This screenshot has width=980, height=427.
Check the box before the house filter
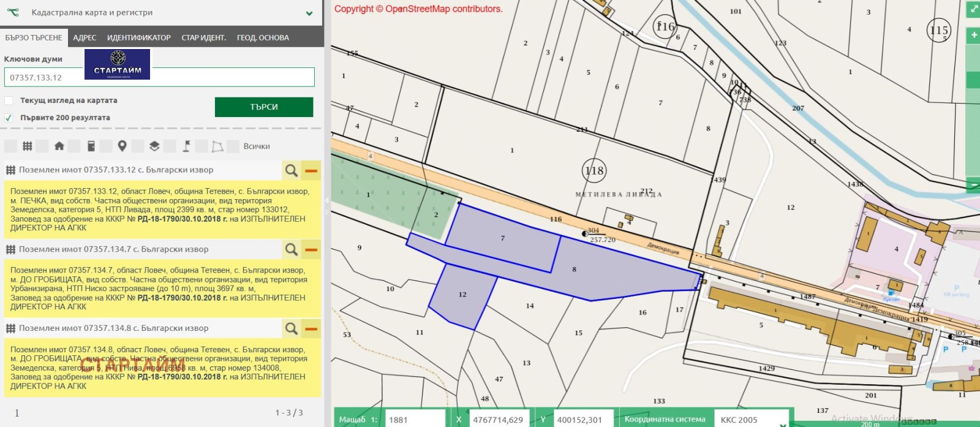42,146
